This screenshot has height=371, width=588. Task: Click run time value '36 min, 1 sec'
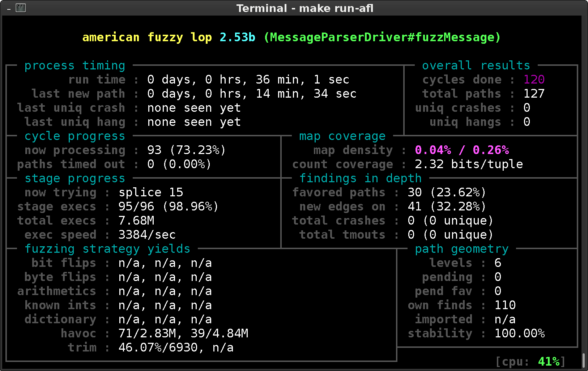(303, 80)
